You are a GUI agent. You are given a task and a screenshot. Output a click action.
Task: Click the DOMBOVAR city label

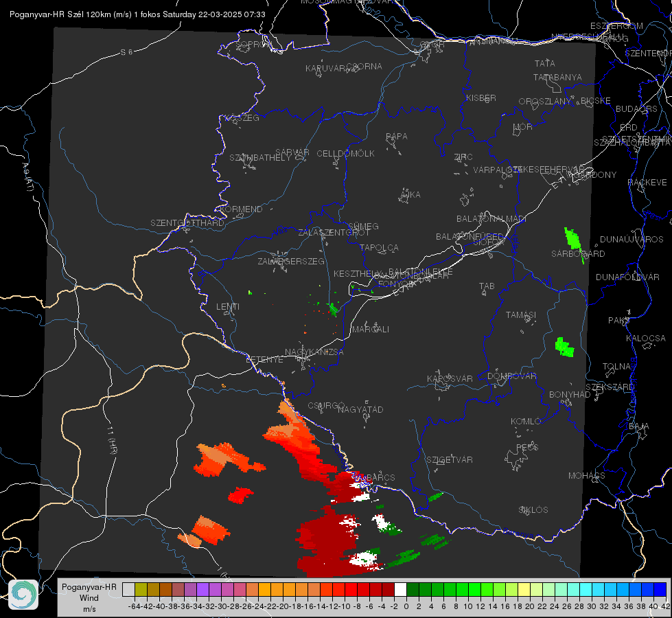[x=511, y=376]
